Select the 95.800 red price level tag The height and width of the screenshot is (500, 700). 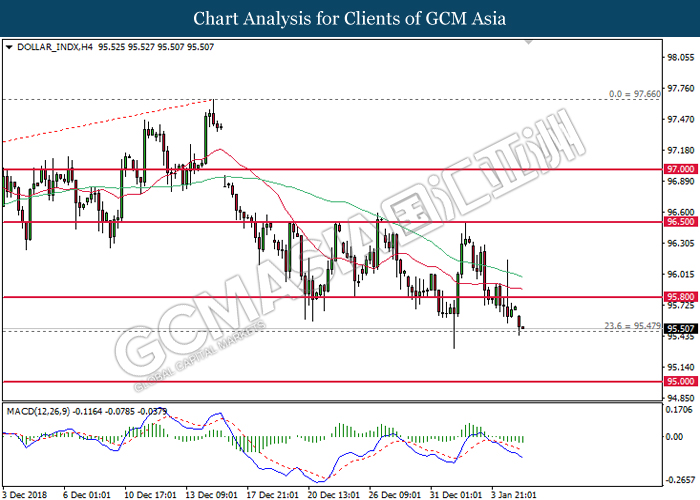pyautogui.click(x=680, y=297)
